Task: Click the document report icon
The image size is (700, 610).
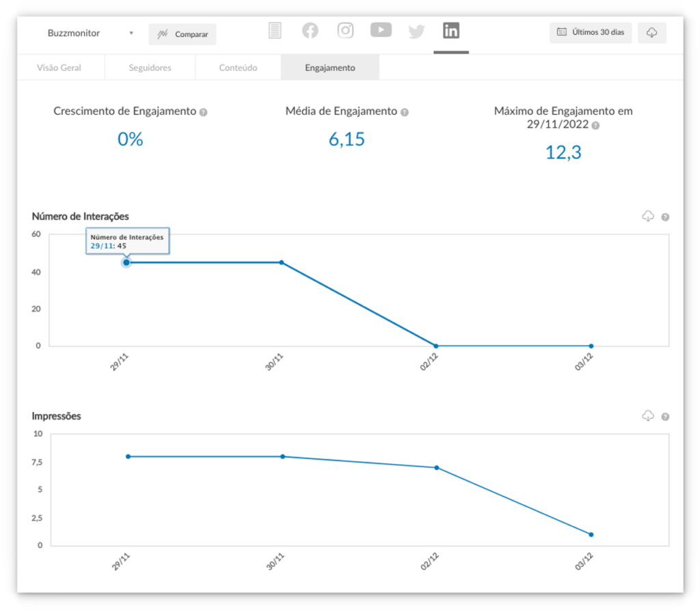Action: click(275, 31)
